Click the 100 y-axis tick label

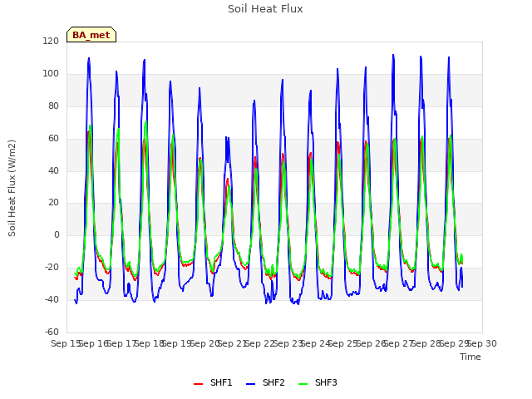(x=51, y=74)
